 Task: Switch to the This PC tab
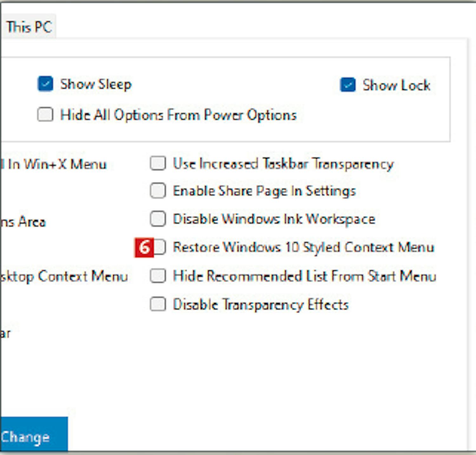point(29,27)
